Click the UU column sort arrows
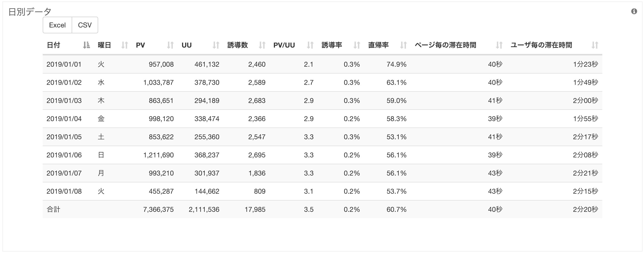This screenshot has height=253, width=644. 216,45
